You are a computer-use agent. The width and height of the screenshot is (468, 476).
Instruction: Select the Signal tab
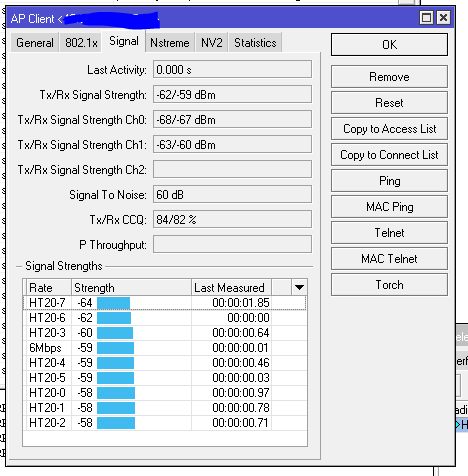[x=124, y=41]
